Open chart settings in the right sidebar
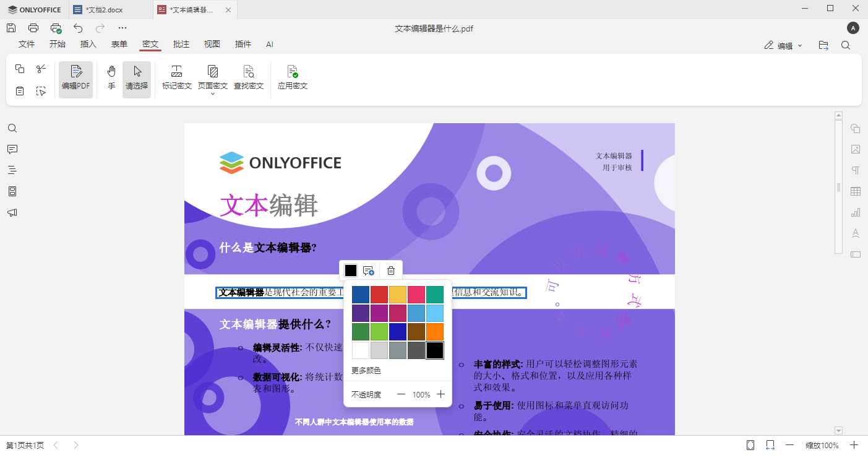The image size is (868, 455). pyautogui.click(x=856, y=212)
